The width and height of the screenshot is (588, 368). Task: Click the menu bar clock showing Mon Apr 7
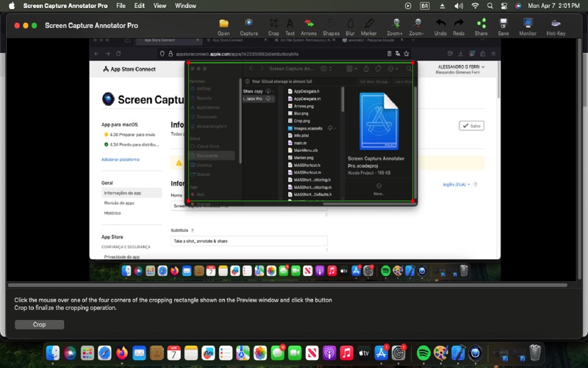coord(553,6)
